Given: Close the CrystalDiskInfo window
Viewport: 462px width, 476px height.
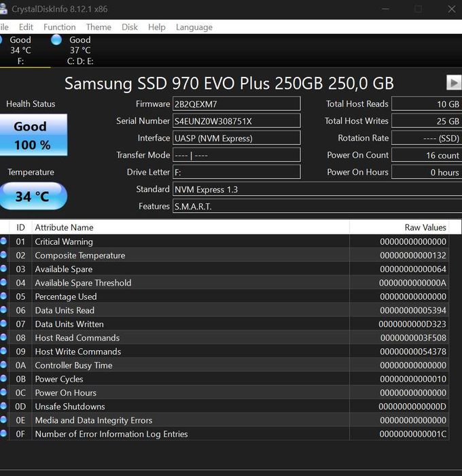Looking at the screenshot, I should pyautogui.click(x=452, y=9).
